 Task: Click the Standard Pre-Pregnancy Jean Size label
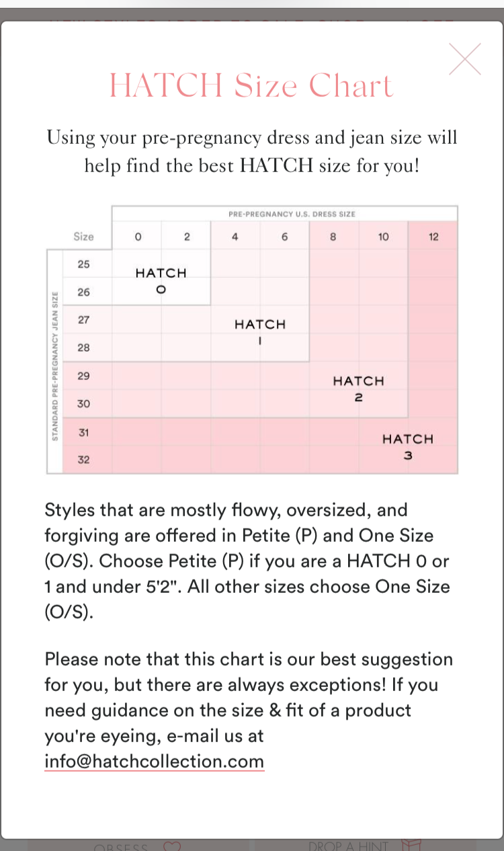pos(55,366)
